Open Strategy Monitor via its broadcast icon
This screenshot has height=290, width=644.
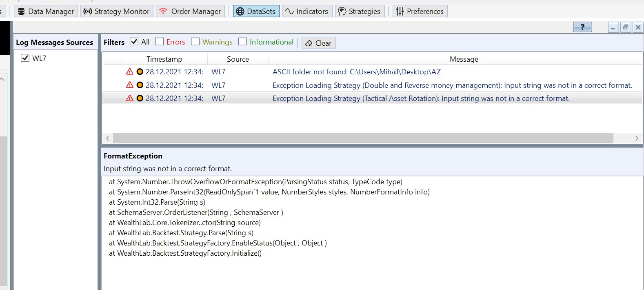87,11
